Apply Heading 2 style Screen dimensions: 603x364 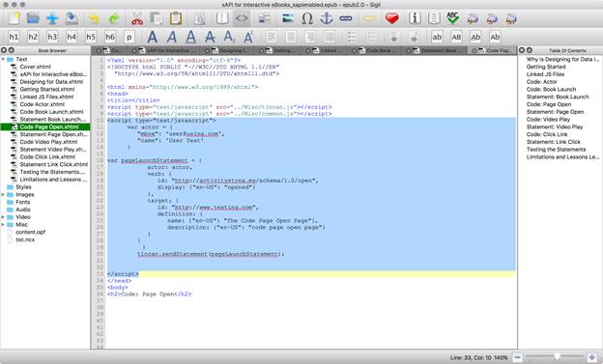[x=33, y=37]
